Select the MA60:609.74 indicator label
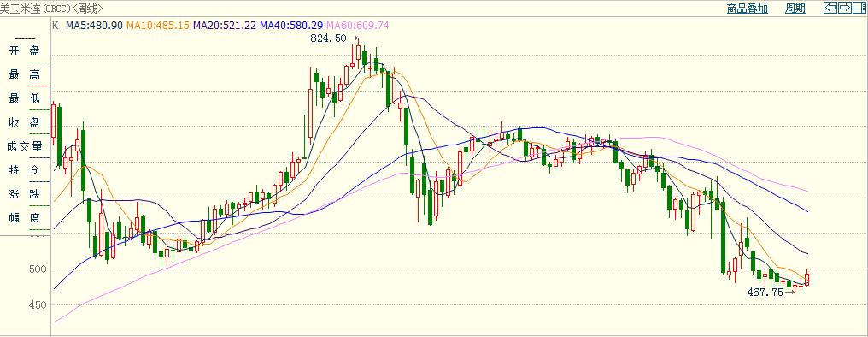The height and width of the screenshot is (337, 868). (x=358, y=25)
